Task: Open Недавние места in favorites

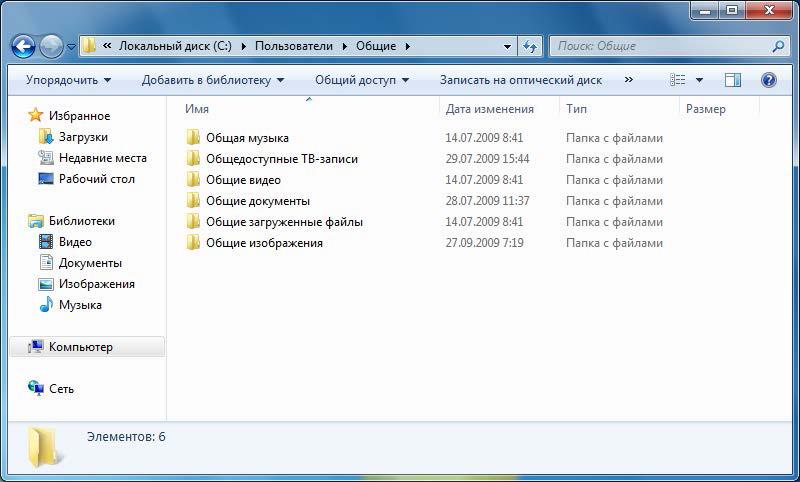Action: click(103, 158)
